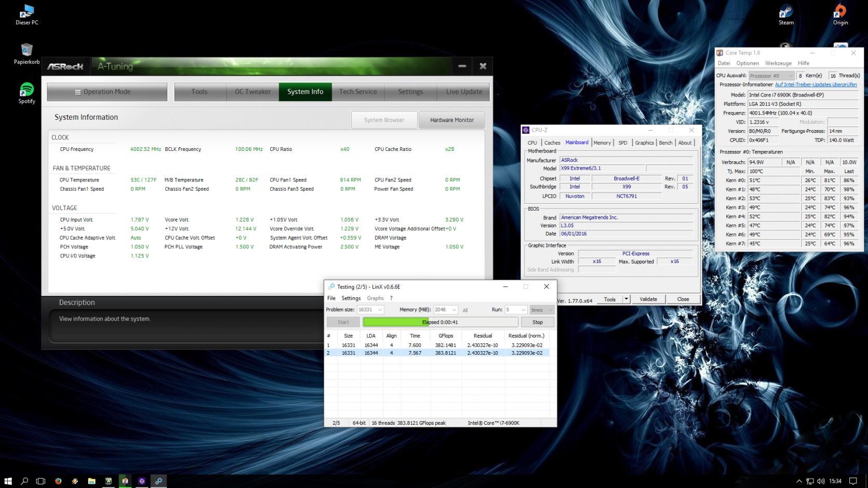868x488 pixels.
Task: Select the System Info tab in A-Tuning
Action: (x=305, y=92)
